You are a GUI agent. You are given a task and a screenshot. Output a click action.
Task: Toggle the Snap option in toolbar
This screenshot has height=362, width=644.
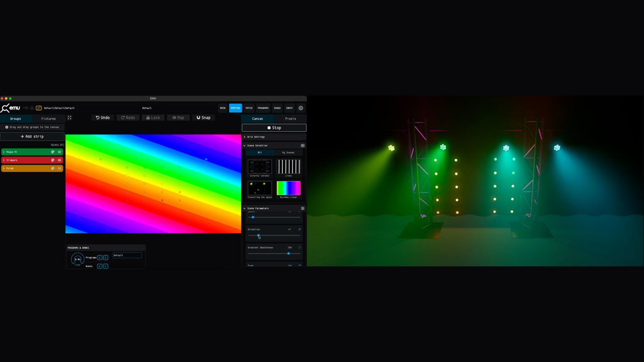coord(203,118)
